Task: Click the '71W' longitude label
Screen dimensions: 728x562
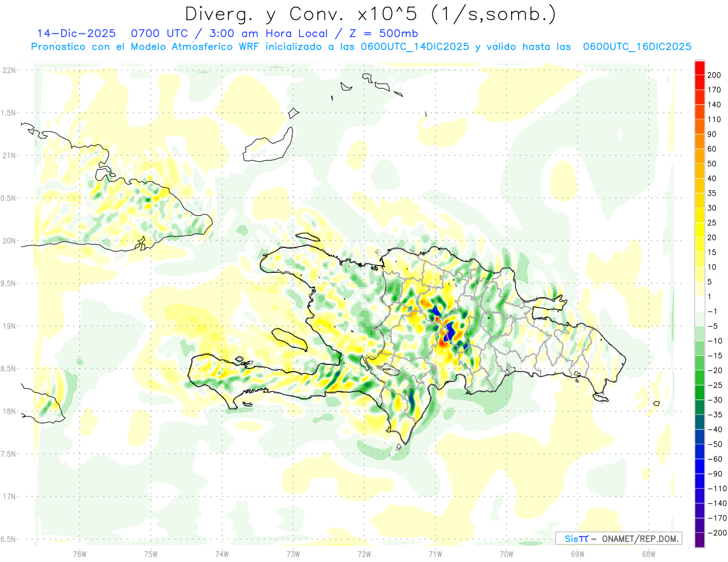Action: (435, 554)
